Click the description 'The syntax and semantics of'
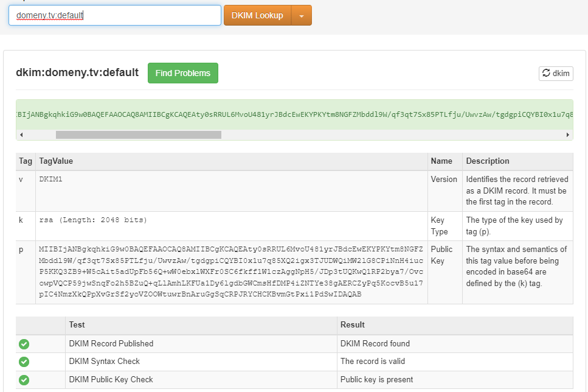This screenshot has width=588, height=392. 516,266
